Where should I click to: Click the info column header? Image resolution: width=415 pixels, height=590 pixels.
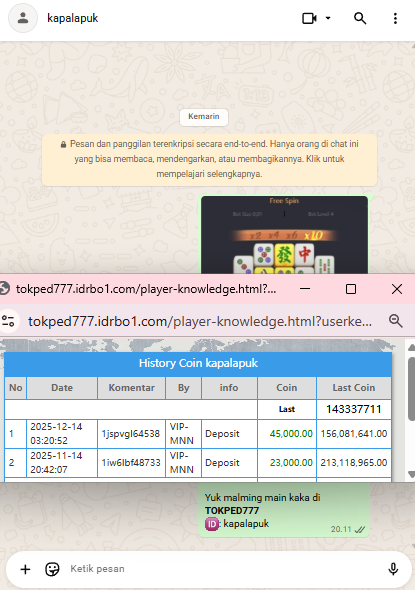(x=229, y=388)
